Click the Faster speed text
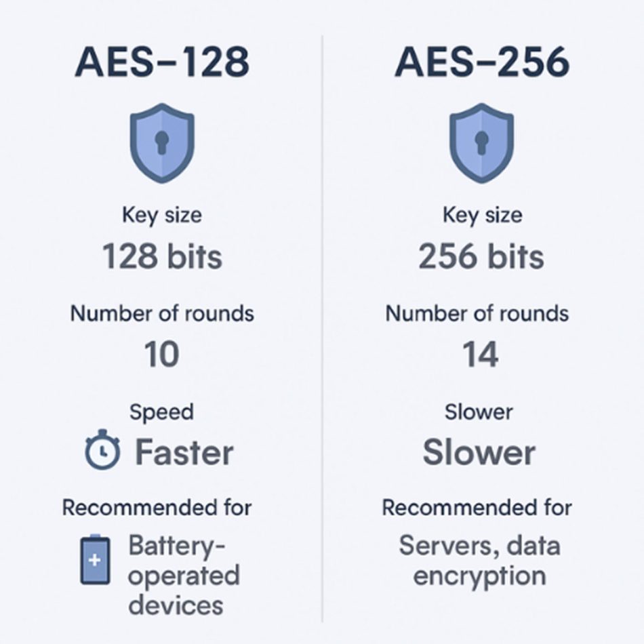Screen dimensions: 644x644 (x=184, y=452)
